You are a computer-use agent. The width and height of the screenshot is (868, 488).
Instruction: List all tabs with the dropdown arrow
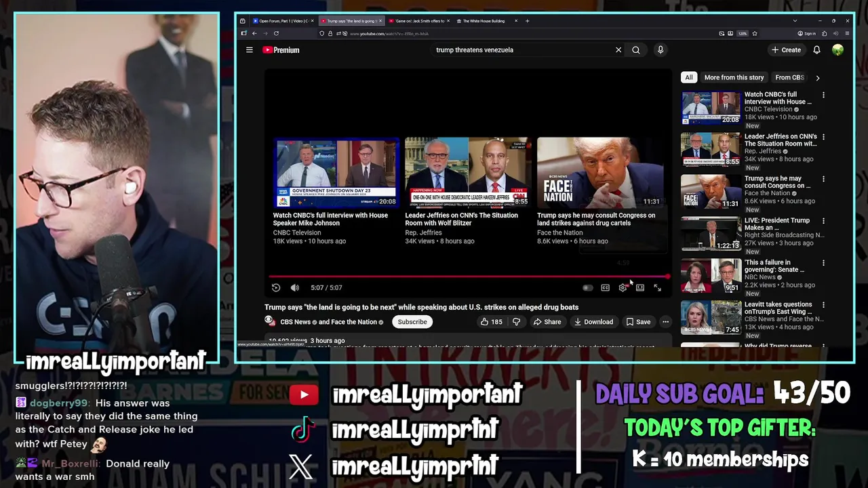[x=795, y=21]
